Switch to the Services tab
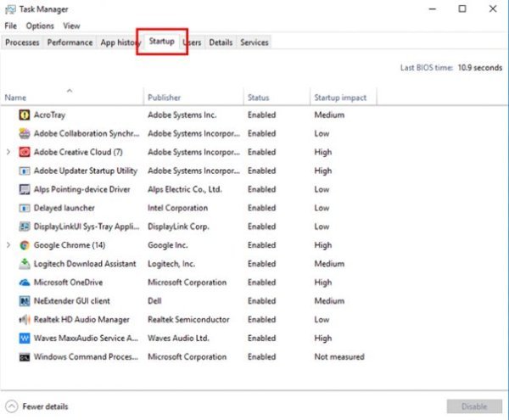Image resolution: width=509 pixels, height=420 pixels. (254, 42)
